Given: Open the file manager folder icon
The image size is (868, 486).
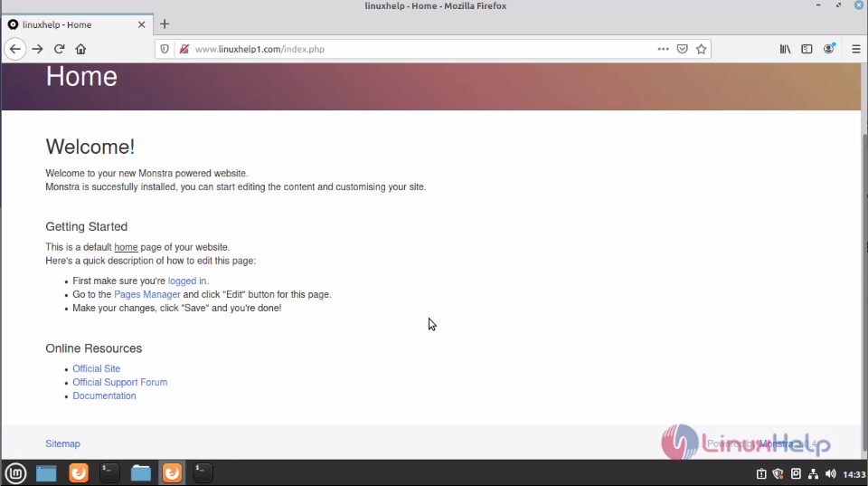Looking at the screenshot, I should click(x=141, y=472).
